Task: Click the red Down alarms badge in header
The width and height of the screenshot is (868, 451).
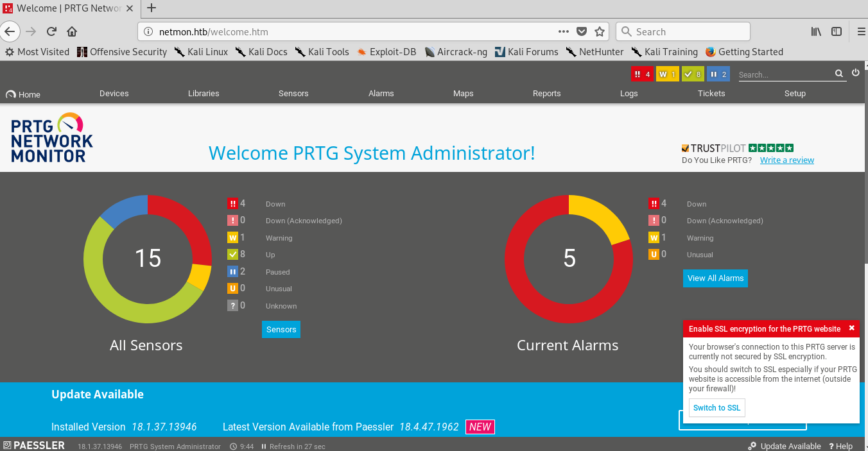Action: 642,74
